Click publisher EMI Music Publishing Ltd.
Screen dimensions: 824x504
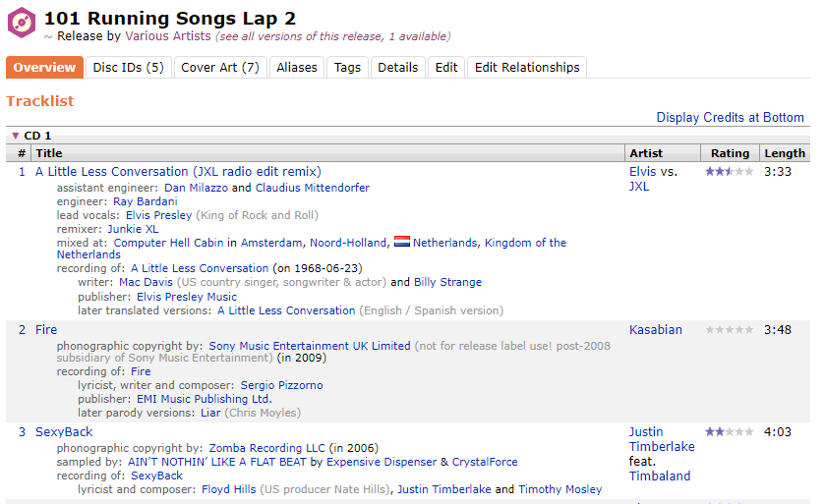(x=205, y=399)
